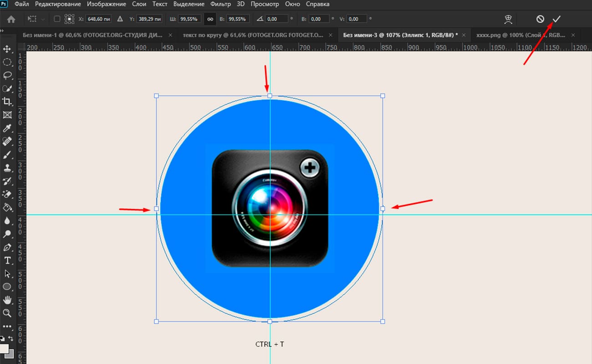Open the Edit Toolbar three-dots menu

tap(7, 327)
